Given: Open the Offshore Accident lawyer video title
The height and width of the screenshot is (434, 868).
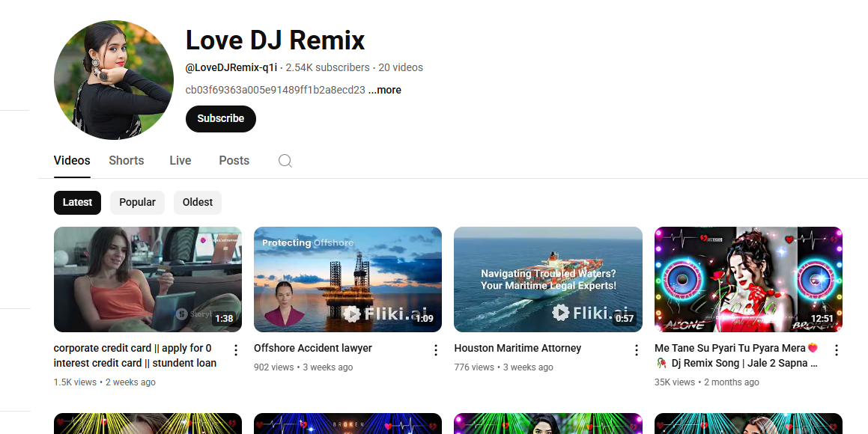Looking at the screenshot, I should (x=313, y=348).
